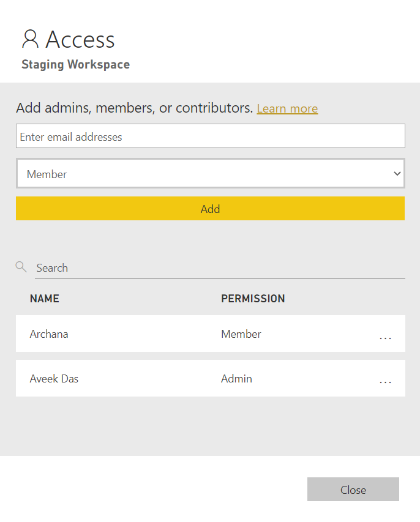This screenshot has width=420, height=522.
Task: Click the Access dialog heading text
Action: tap(80, 39)
